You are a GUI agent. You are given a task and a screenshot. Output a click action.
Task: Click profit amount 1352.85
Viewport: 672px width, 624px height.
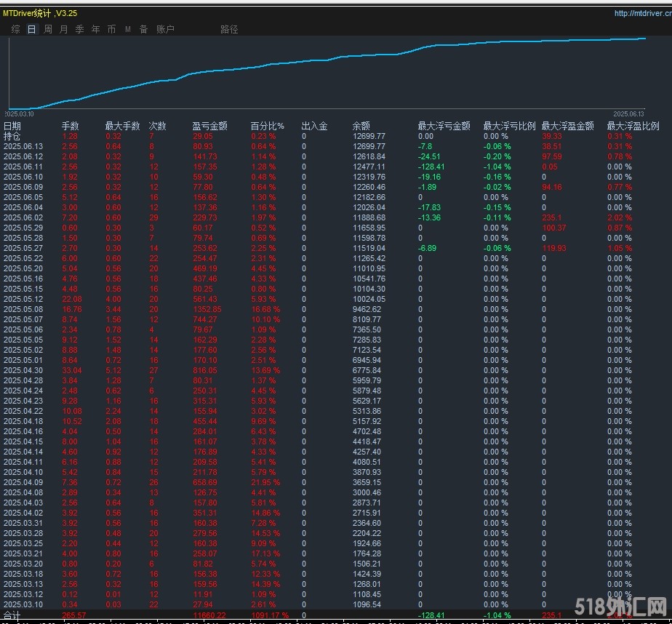pyautogui.click(x=207, y=309)
